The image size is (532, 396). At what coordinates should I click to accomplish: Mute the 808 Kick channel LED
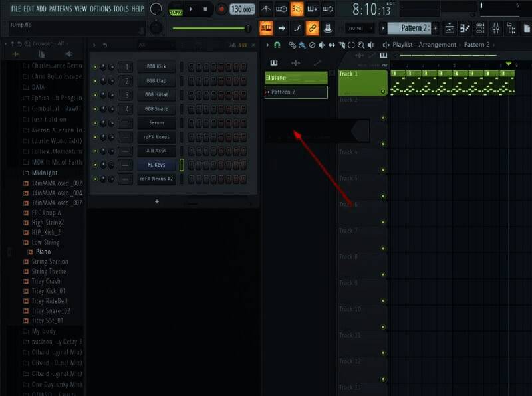95,67
